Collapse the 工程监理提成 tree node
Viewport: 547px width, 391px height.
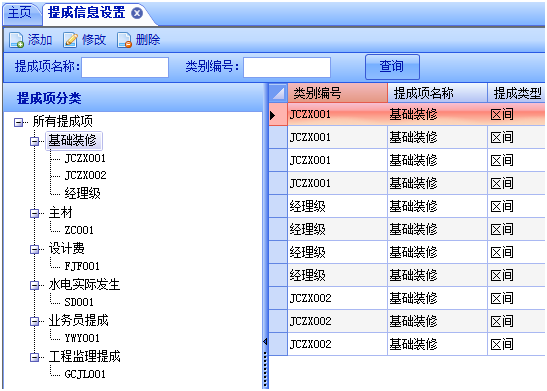pyautogui.click(x=34, y=357)
